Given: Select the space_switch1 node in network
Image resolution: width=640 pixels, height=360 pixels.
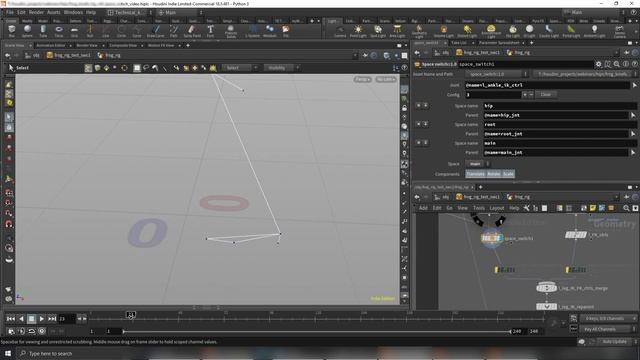Looking at the screenshot, I should pos(491,238).
